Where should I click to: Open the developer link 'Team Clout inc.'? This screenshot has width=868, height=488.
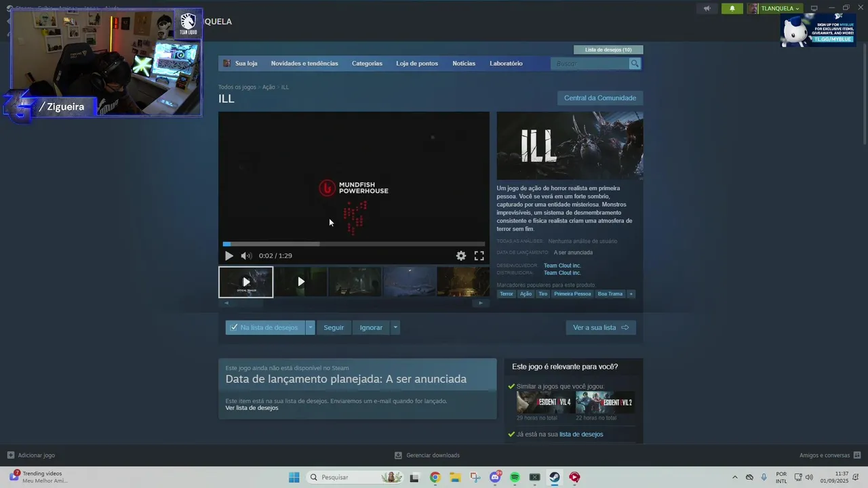click(x=562, y=266)
